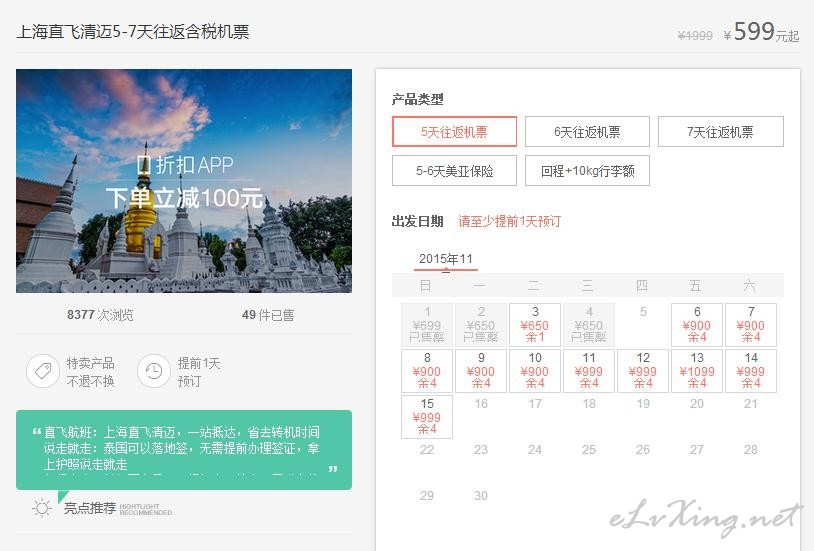Viewport: 814px width, 551px height.
Task: Click the 8377 次浏览 view count
Action: coord(100,315)
